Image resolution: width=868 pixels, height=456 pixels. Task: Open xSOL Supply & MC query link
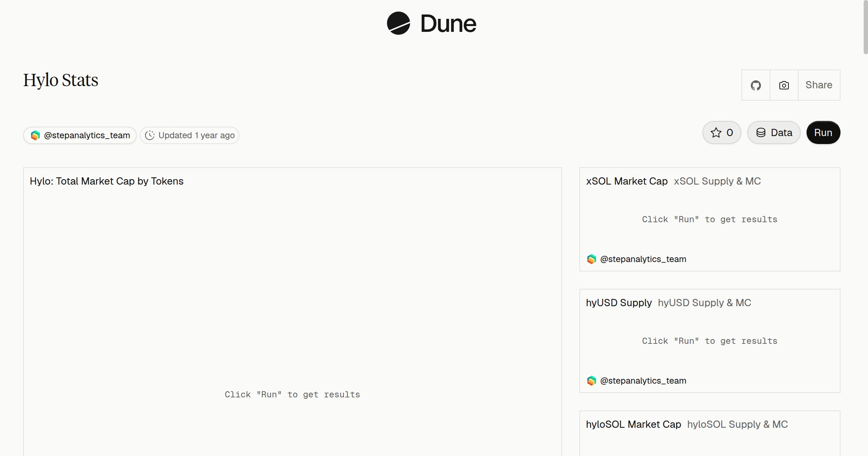click(717, 181)
